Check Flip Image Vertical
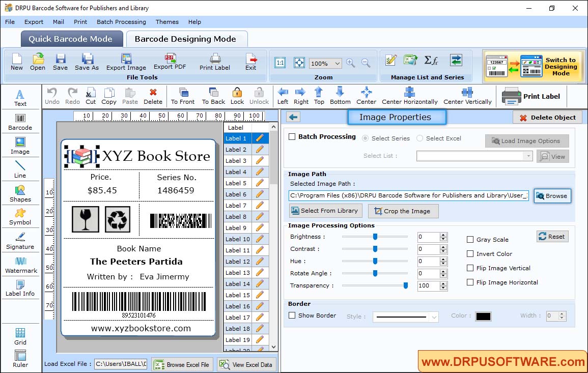Viewport: 588px width, 373px height. (470, 268)
